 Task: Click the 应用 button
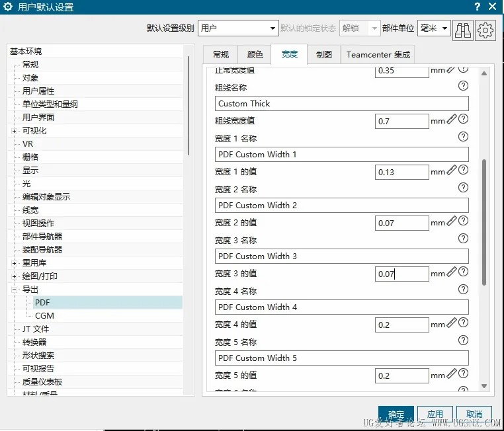435,414
